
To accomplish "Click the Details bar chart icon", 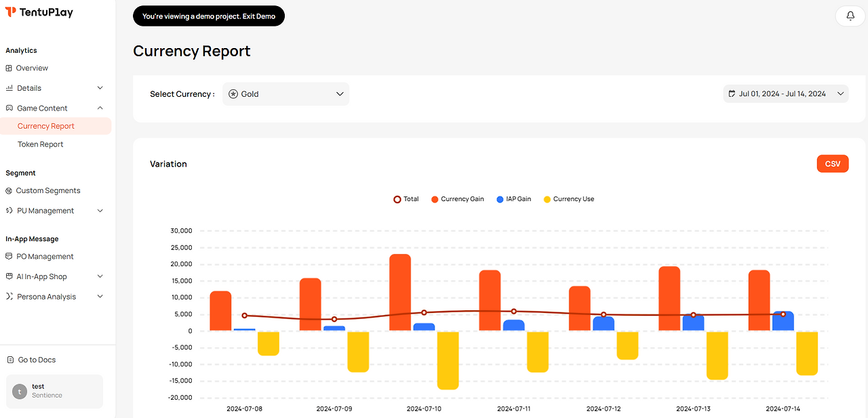I will (x=9, y=88).
